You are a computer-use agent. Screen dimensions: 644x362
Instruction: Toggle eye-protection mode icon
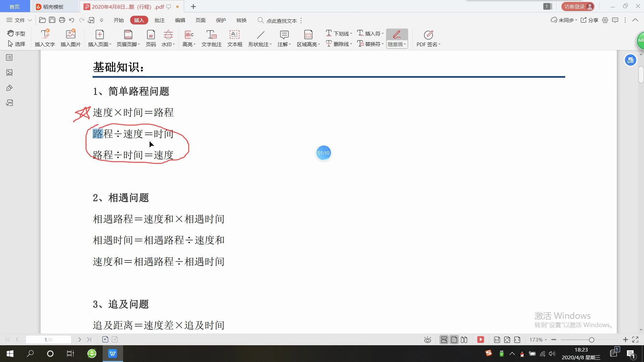427,340
